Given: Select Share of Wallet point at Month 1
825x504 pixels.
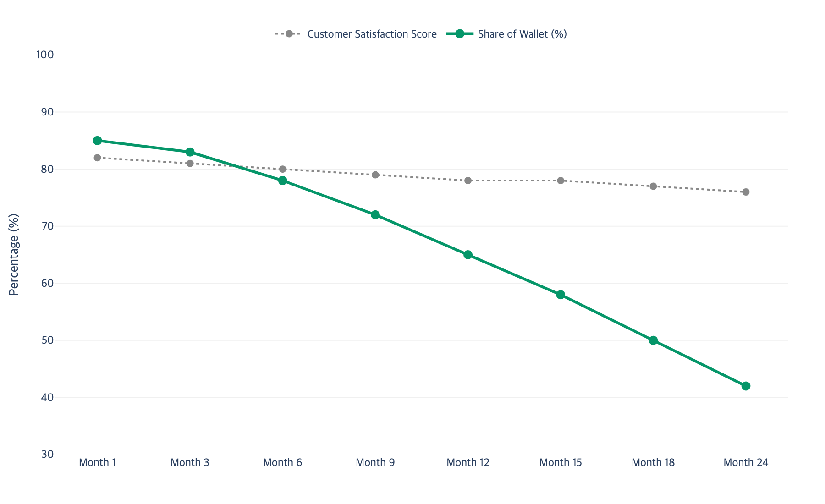Looking at the screenshot, I should pyautogui.click(x=97, y=141).
